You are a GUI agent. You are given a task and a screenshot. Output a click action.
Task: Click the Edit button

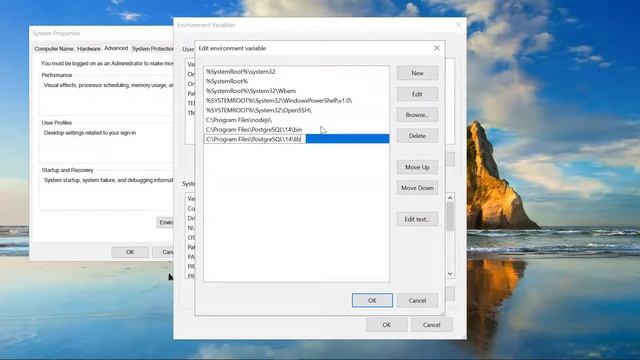tap(417, 94)
